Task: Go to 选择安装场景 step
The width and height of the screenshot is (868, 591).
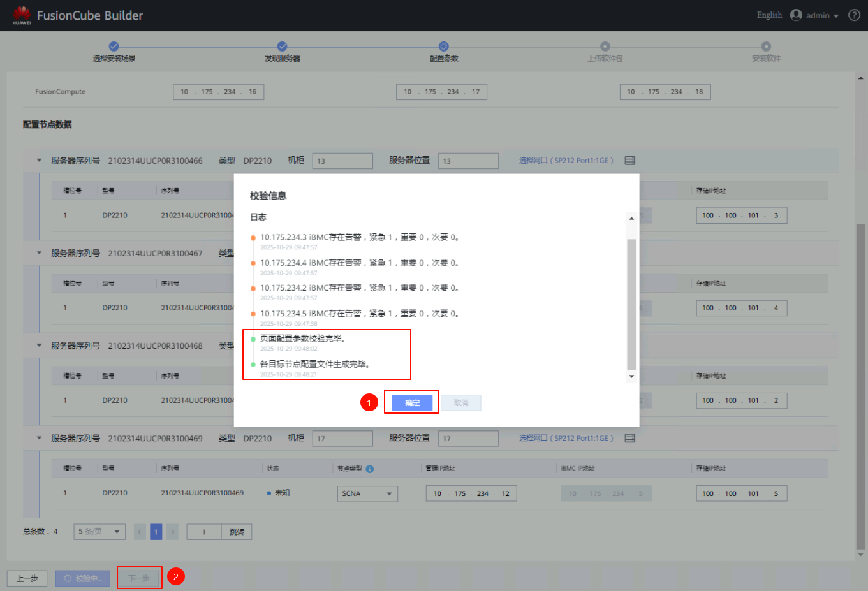Action: pyautogui.click(x=114, y=47)
